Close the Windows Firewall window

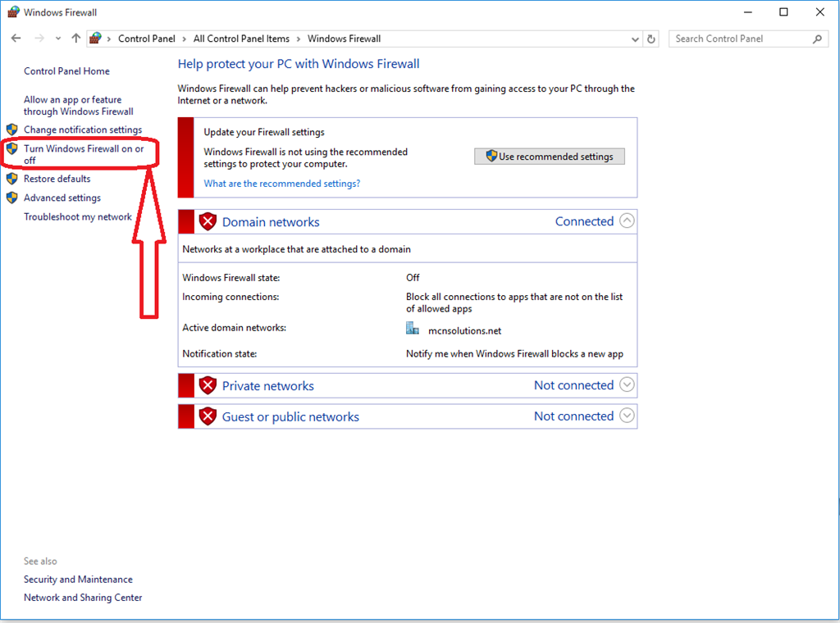click(819, 11)
